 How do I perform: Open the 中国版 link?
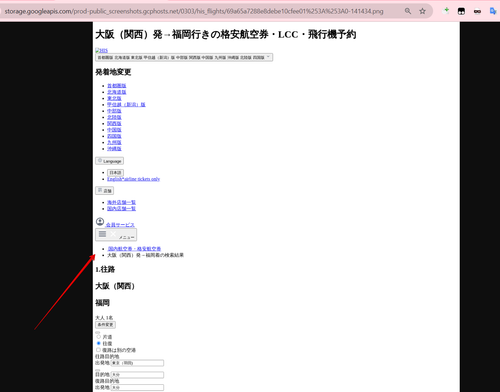[114, 130]
